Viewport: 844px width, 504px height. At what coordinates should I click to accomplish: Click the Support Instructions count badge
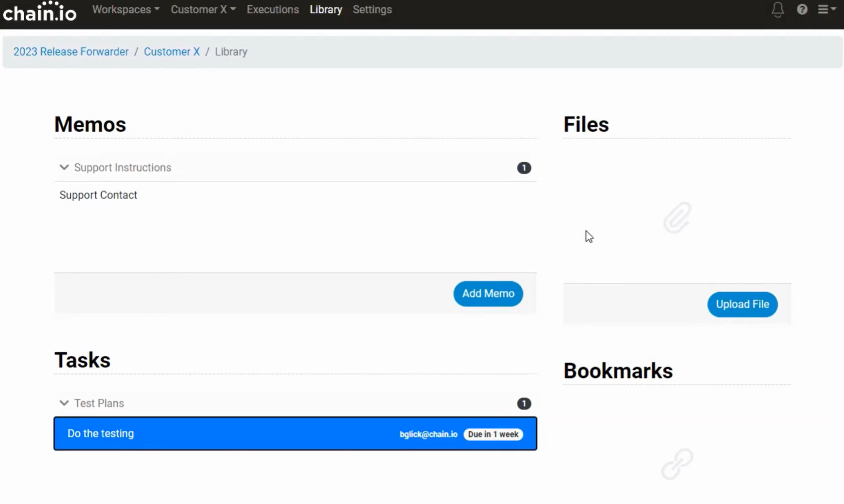(x=524, y=168)
